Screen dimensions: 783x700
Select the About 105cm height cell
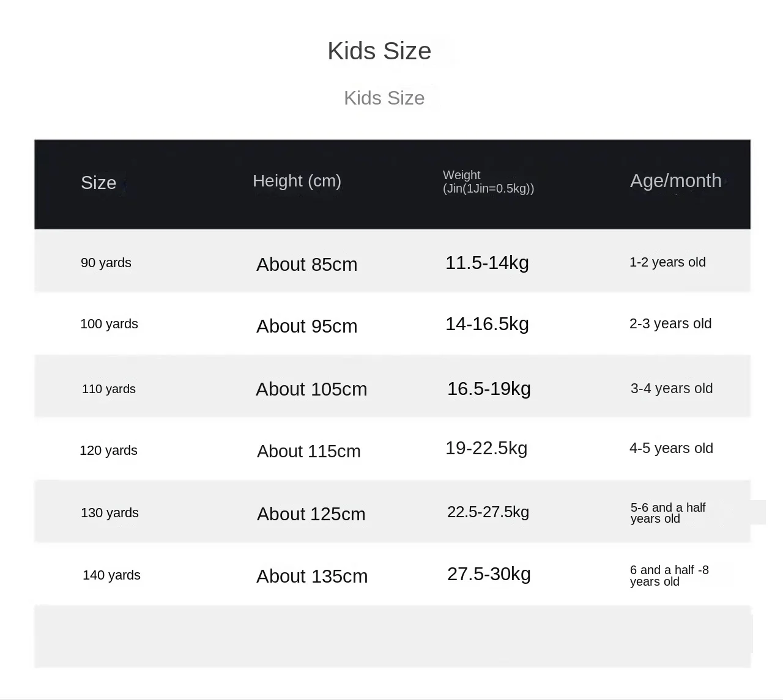pos(311,389)
